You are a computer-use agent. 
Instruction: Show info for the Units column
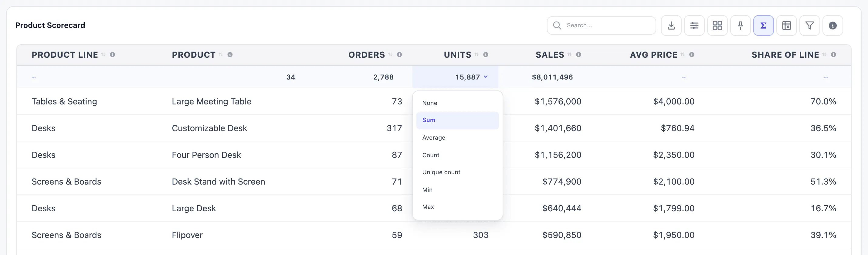[486, 55]
